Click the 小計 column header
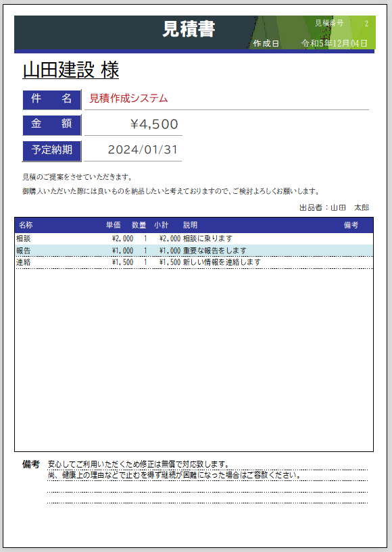392x552 pixels. (162, 225)
